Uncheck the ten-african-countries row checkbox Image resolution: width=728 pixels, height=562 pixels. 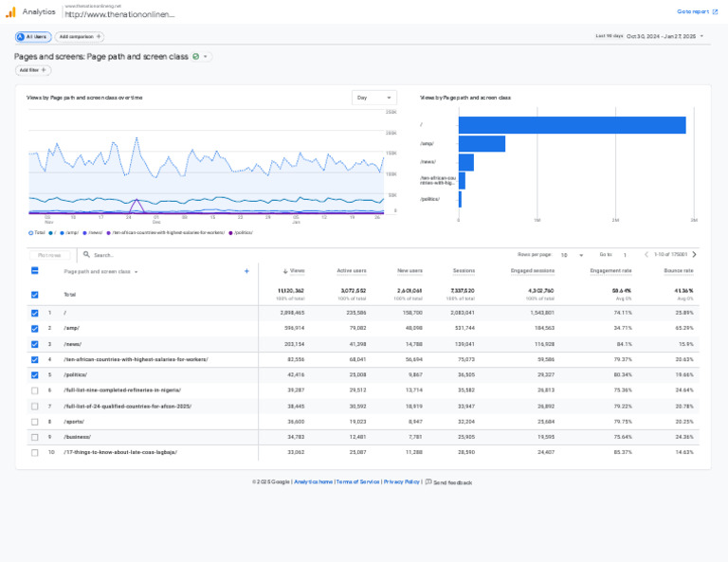(35, 360)
